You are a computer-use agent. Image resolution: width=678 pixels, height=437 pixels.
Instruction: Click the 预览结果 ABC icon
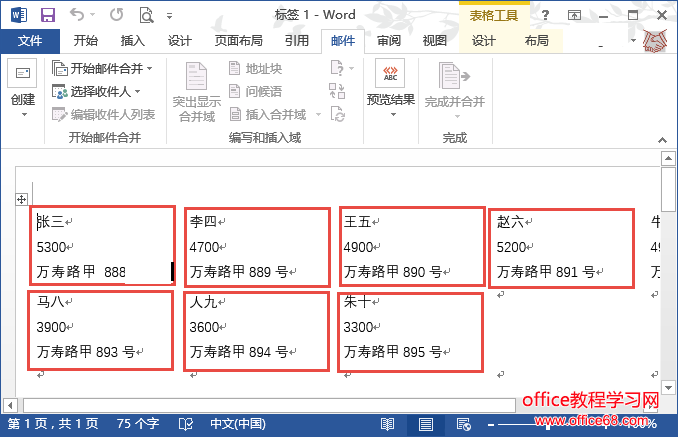tap(390, 73)
